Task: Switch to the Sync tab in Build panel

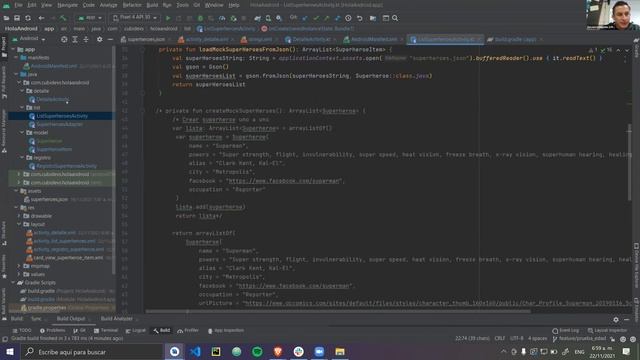Action: 36,318
